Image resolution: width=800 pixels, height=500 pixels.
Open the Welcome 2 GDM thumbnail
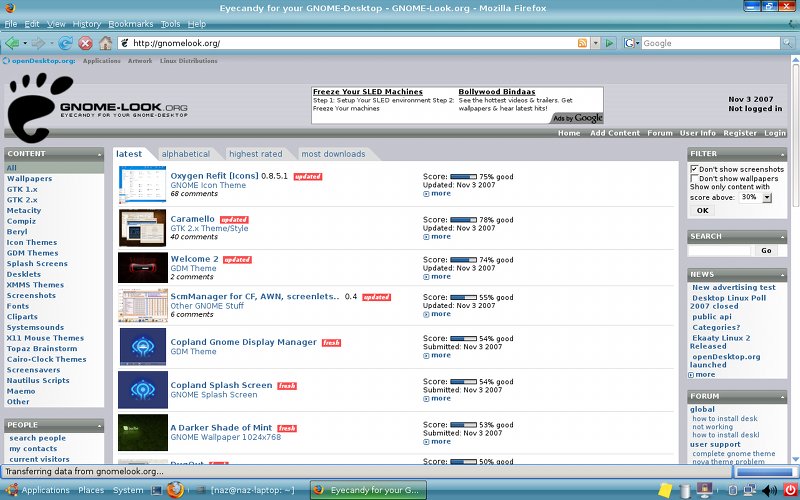pyautogui.click(x=143, y=267)
